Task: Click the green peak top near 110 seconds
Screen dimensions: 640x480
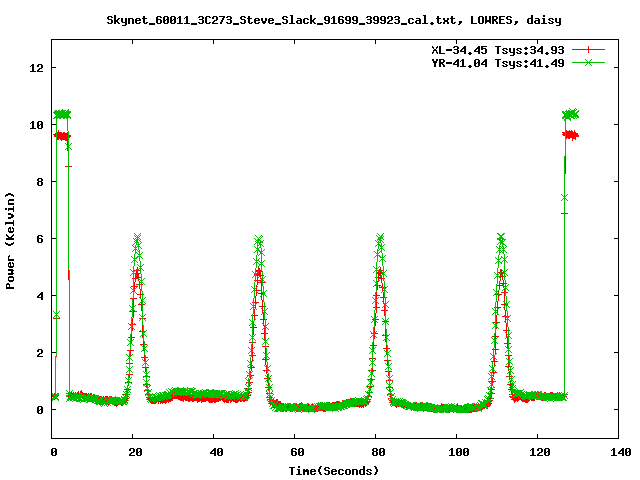Action: [x=501, y=237]
